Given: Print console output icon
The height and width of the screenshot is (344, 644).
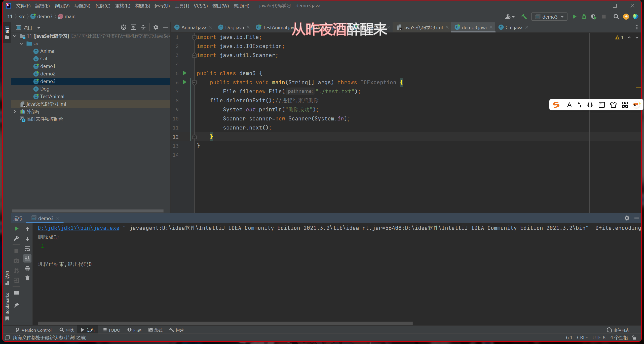Looking at the screenshot, I should pos(27,269).
